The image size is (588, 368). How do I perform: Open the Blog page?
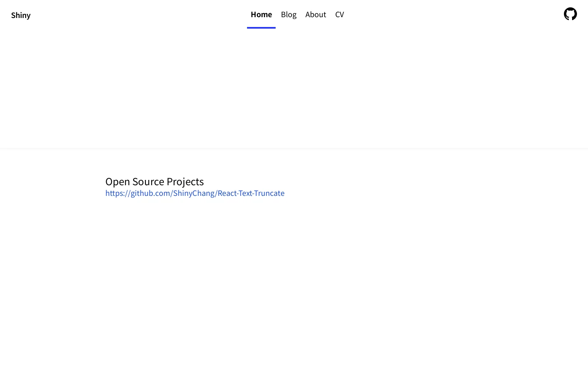289,15
